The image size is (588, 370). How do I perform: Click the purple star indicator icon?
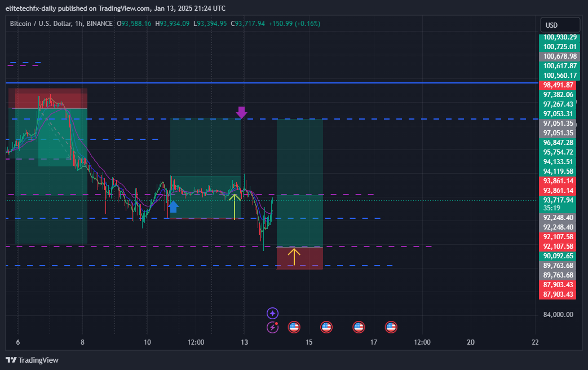coord(273,313)
